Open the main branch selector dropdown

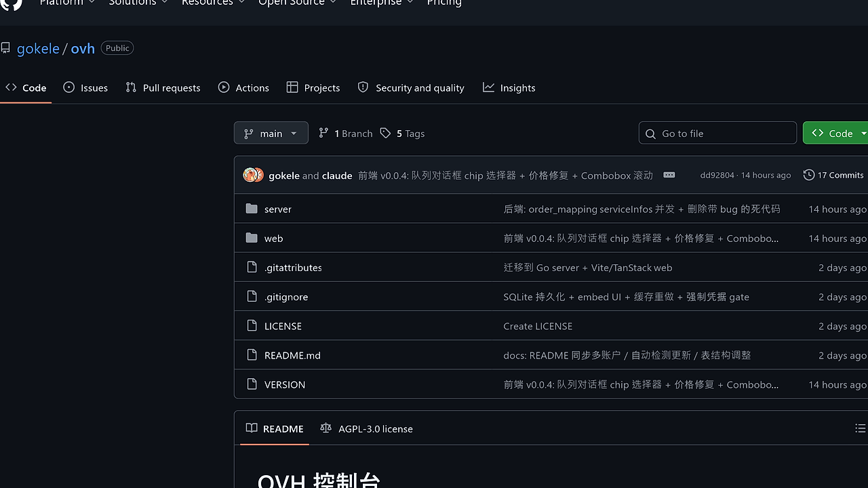tap(271, 133)
